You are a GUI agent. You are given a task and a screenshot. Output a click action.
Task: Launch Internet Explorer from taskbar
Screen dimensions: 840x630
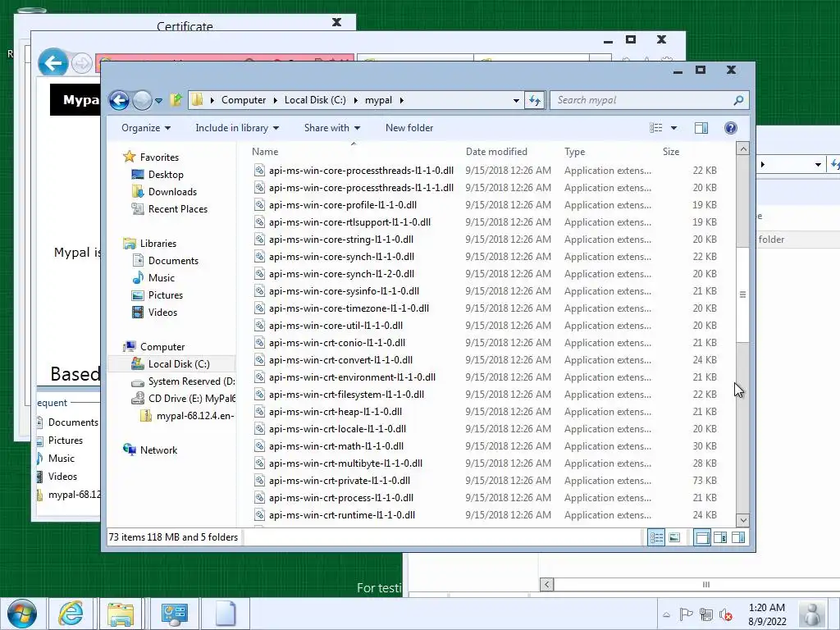(71, 614)
